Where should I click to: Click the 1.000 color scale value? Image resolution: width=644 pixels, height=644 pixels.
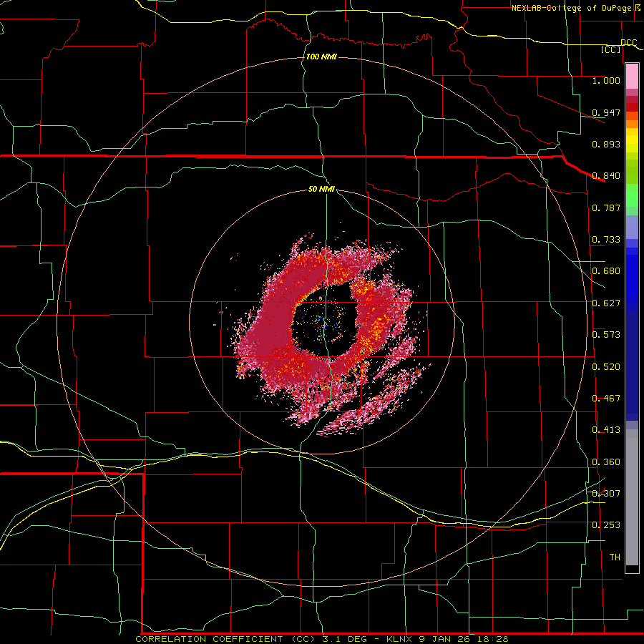click(x=606, y=80)
